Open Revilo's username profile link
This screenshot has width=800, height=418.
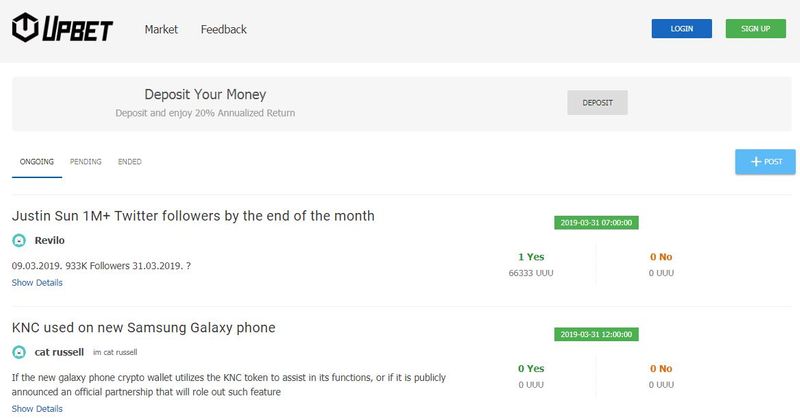pos(50,240)
